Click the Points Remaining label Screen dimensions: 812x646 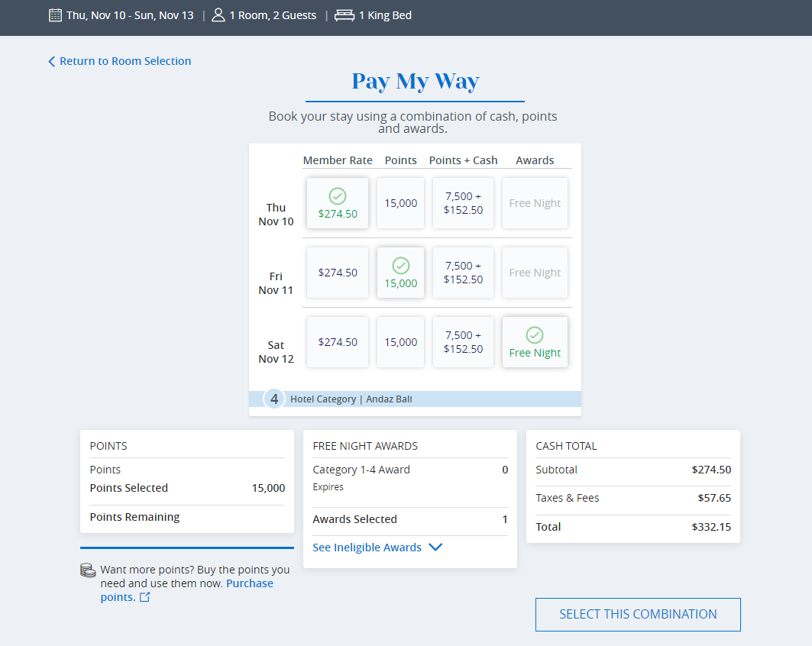click(134, 517)
